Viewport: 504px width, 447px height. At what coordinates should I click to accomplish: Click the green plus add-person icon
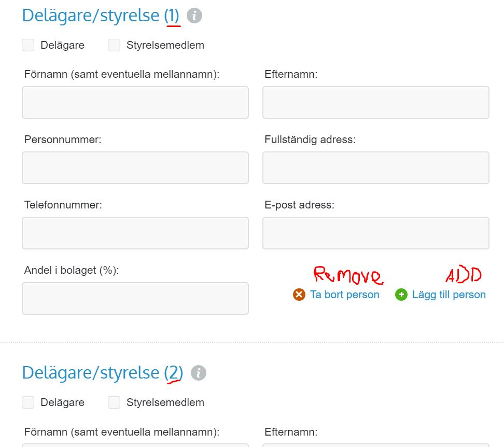(401, 295)
